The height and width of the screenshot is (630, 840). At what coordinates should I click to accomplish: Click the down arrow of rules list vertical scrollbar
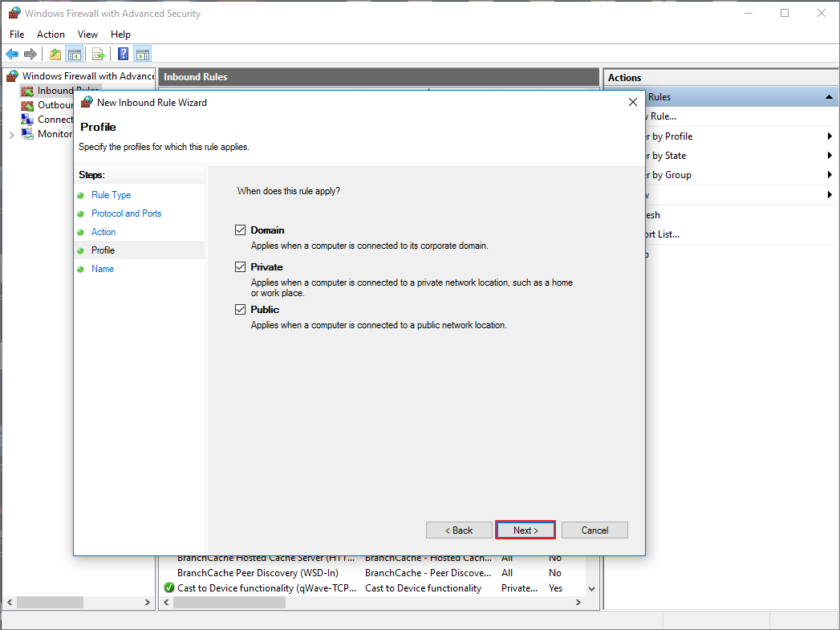[x=592, y=589]
